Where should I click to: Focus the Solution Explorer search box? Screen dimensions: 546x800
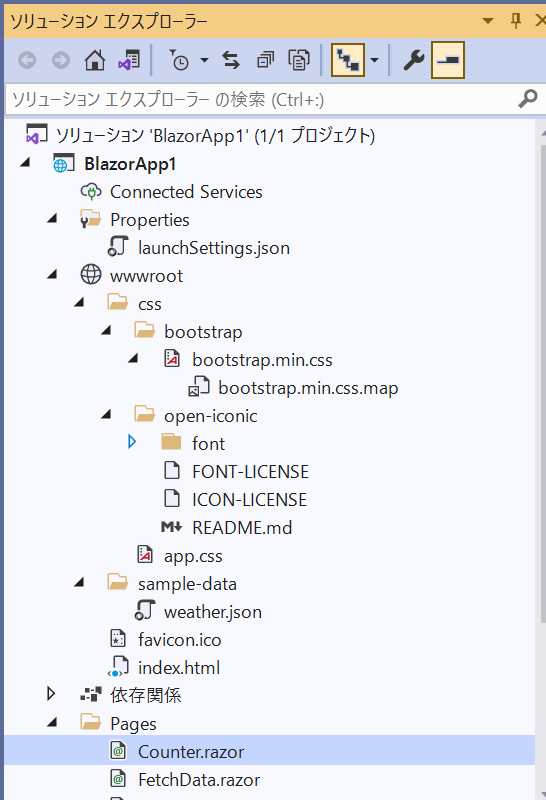pos(260,99)
